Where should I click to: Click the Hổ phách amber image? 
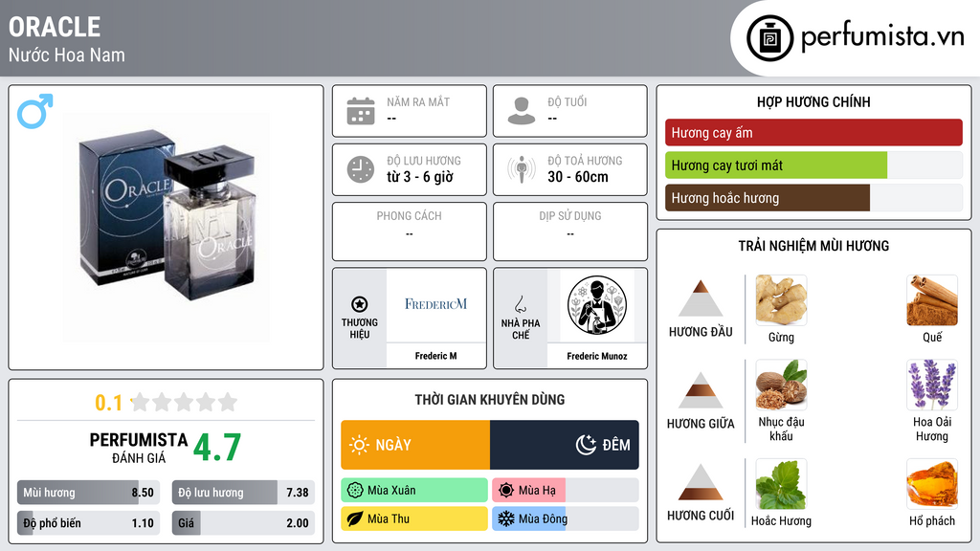(932, 484)
